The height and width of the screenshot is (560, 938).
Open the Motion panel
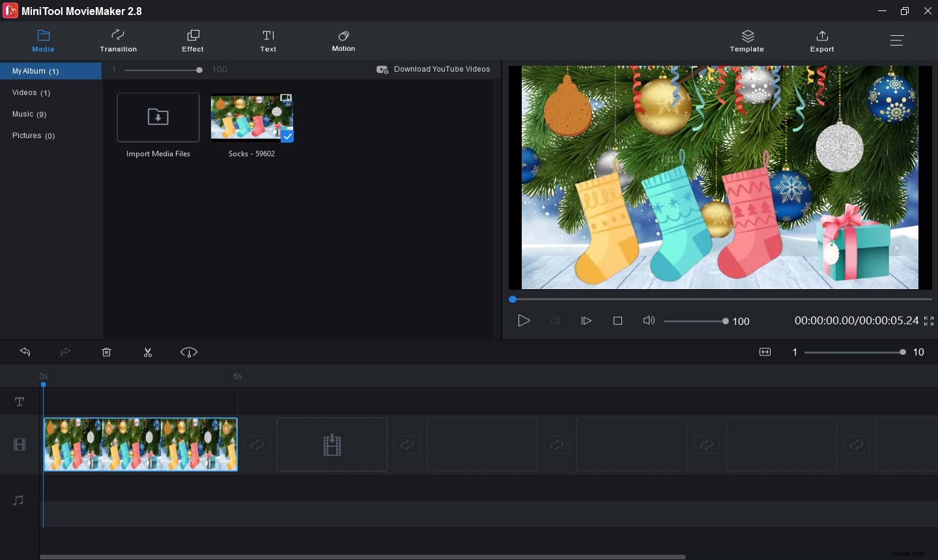pyautogui.click(x=343, y=40)
